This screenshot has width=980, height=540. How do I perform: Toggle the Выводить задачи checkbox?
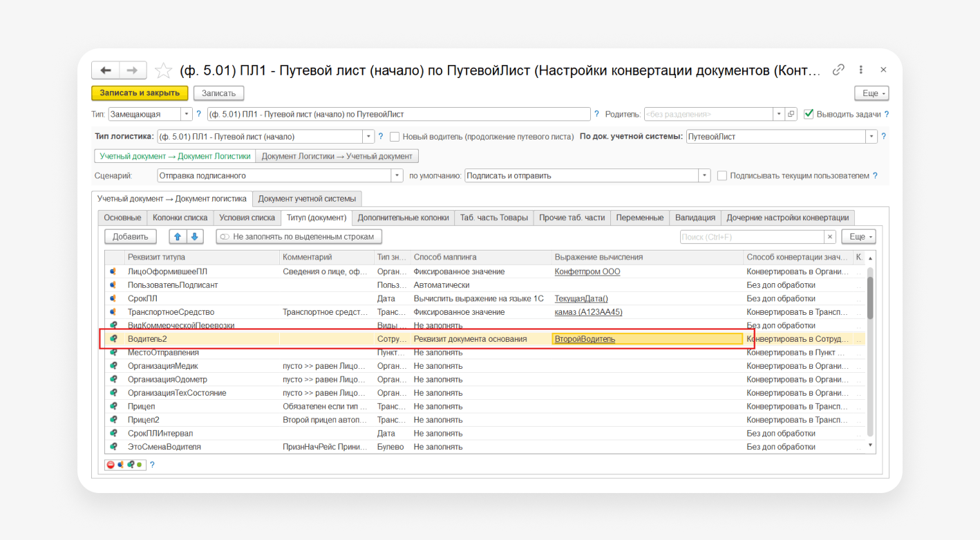click(809, 114)
